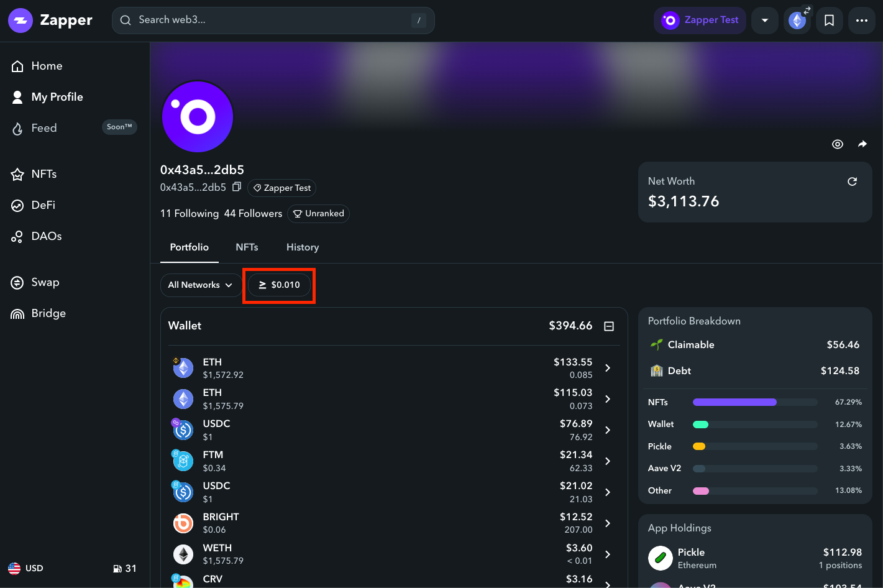The width and height of the screenshot is (883, 588).
Task: Open the bookmarks panel in the header
Action: pos(829,20)
